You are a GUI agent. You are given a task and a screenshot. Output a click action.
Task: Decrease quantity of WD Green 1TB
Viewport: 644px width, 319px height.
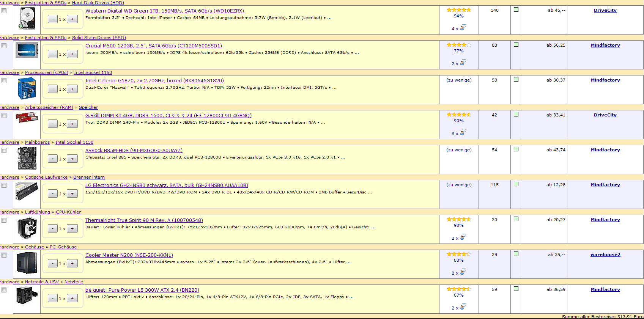point(53,19)
